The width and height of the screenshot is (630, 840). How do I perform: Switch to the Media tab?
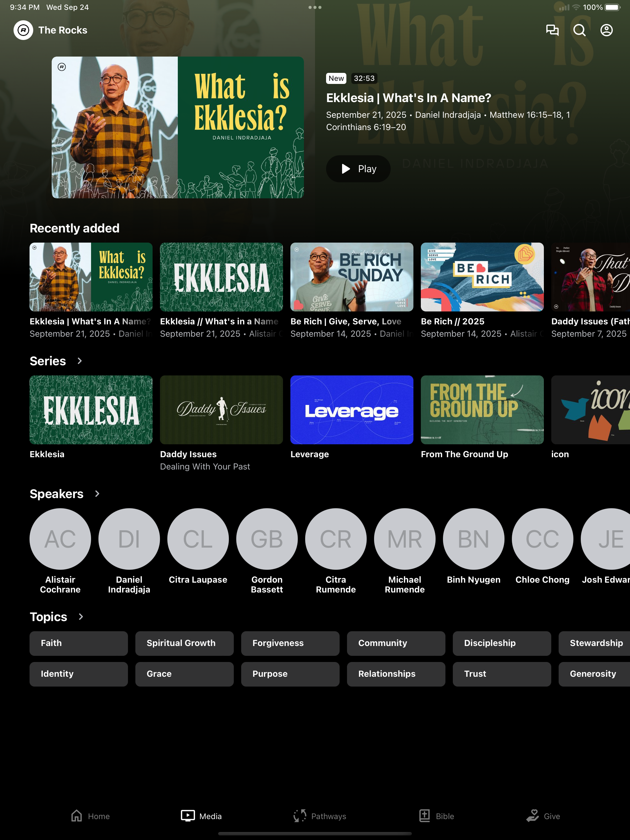point(201,816)
